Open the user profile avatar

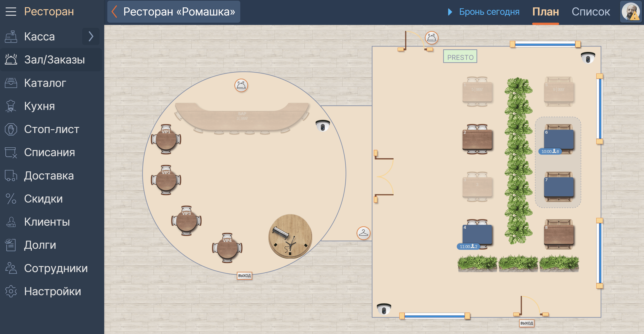pos(631,11)
